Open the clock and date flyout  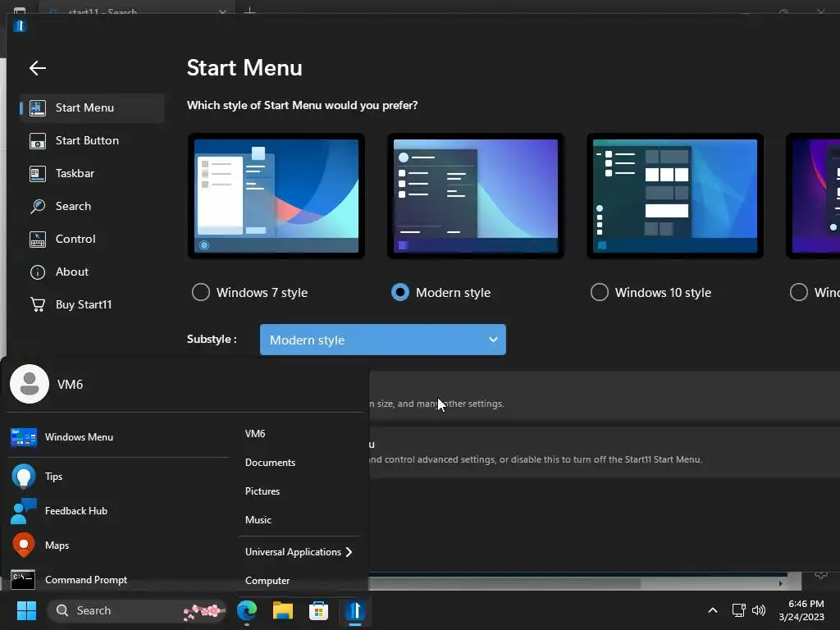click(x=801, y=610)
